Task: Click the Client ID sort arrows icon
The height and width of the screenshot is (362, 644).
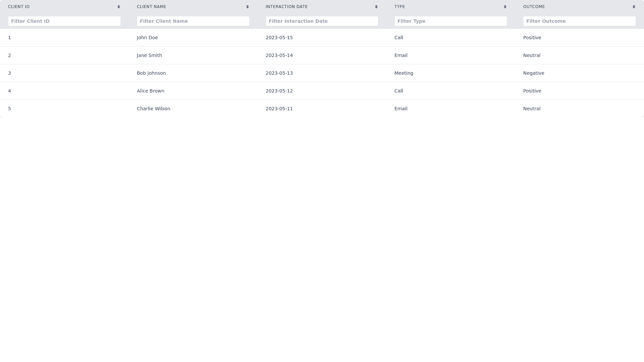Action: tap(119, 7)
